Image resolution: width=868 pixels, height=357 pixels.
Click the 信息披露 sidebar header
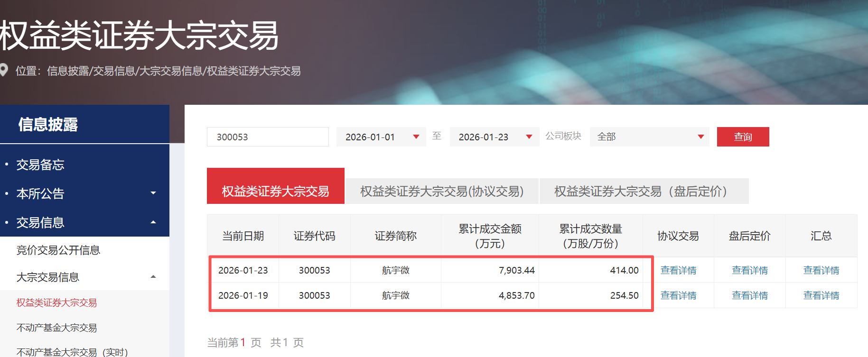[x=48, y=124]
